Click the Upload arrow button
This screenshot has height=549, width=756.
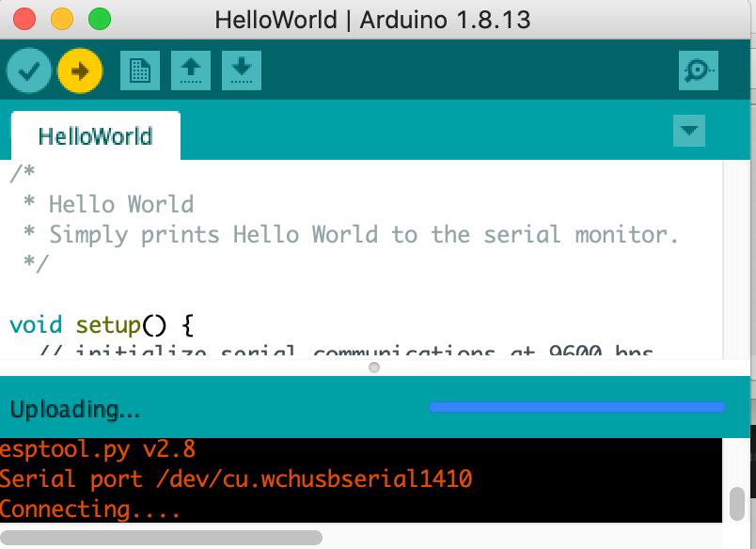(80, 71)
